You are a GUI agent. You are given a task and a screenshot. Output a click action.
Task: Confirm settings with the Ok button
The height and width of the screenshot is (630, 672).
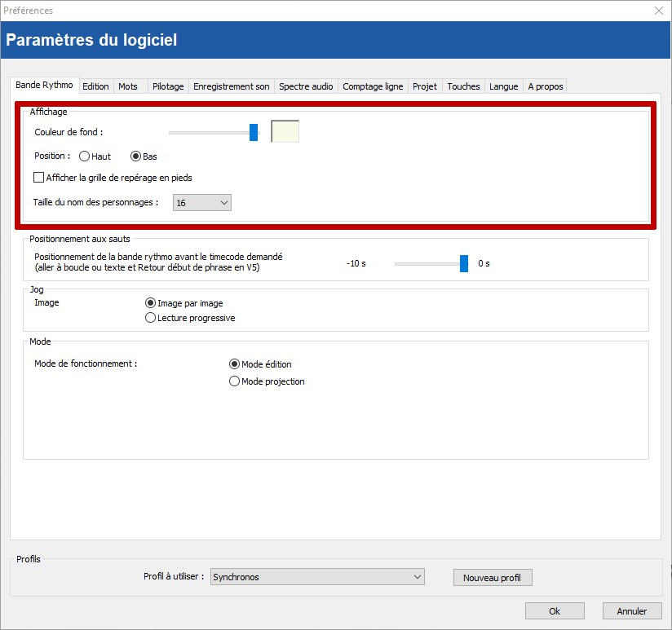point(555,611)
